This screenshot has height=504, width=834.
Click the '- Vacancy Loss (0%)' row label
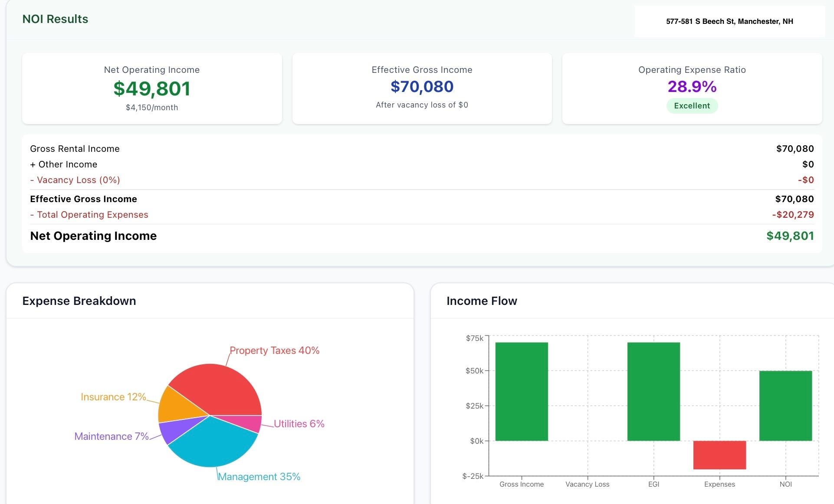[x=75, y=180]
